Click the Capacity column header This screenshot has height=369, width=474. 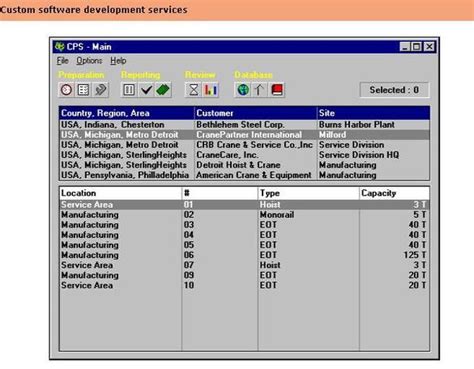click(x=394, y=193)
